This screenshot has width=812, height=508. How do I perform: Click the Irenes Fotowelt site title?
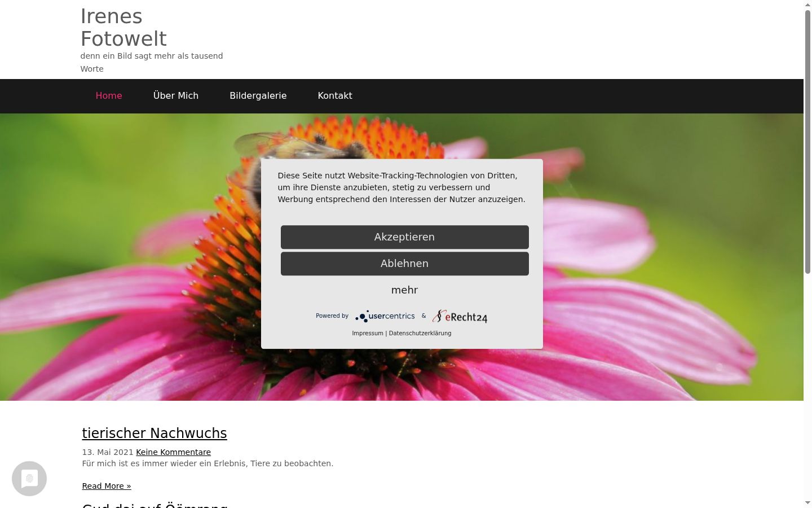click(x=124, y=28)
